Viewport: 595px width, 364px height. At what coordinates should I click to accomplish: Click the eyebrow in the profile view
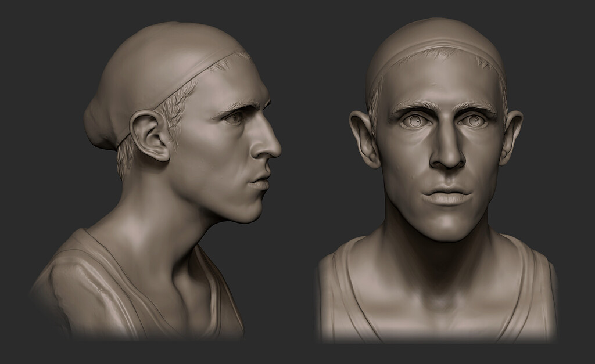pyautogui.click(x=244, y=106)
